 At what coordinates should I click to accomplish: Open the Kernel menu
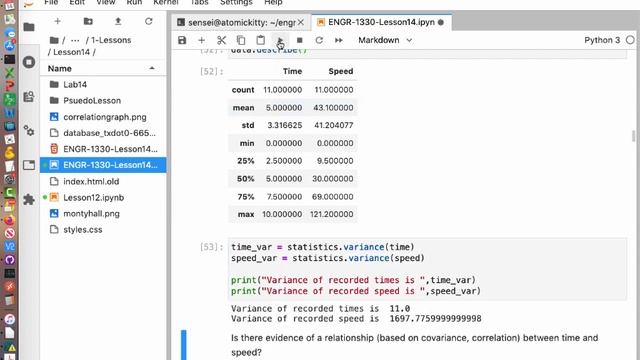[x=166, y=2]
